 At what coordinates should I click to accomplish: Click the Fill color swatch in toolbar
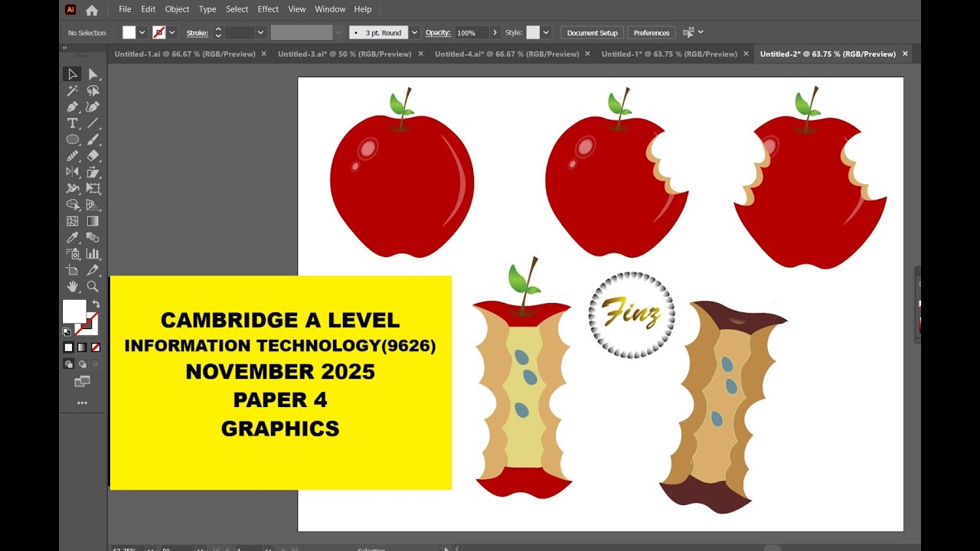tap(74, 311)
